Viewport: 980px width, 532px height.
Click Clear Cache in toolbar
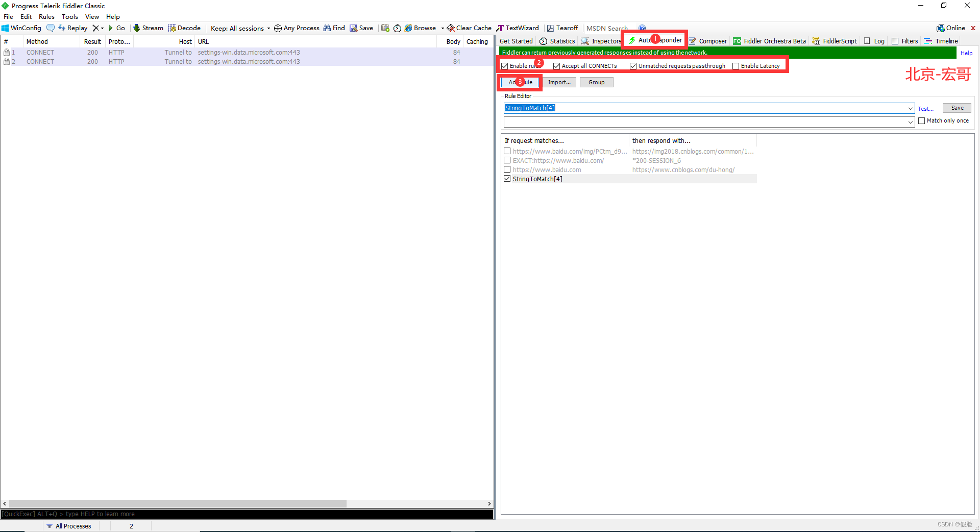click(x=469, y=28)
